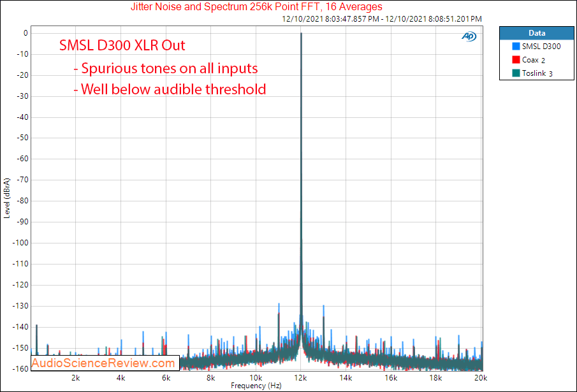Click the 10k frequency axis label

pyautogui.click(x=256, y=378)
